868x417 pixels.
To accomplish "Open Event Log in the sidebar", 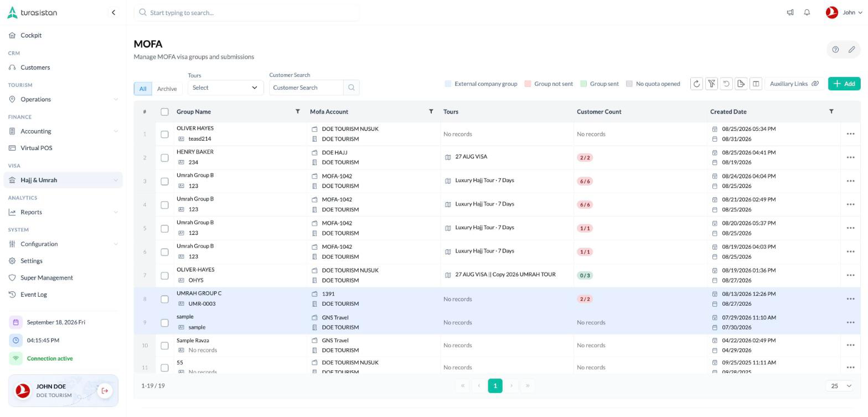I will pyautogui.click(x=63, y=295).
